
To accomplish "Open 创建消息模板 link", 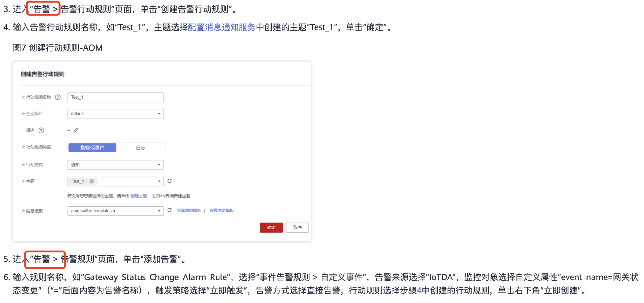I will tap(189, 211).
